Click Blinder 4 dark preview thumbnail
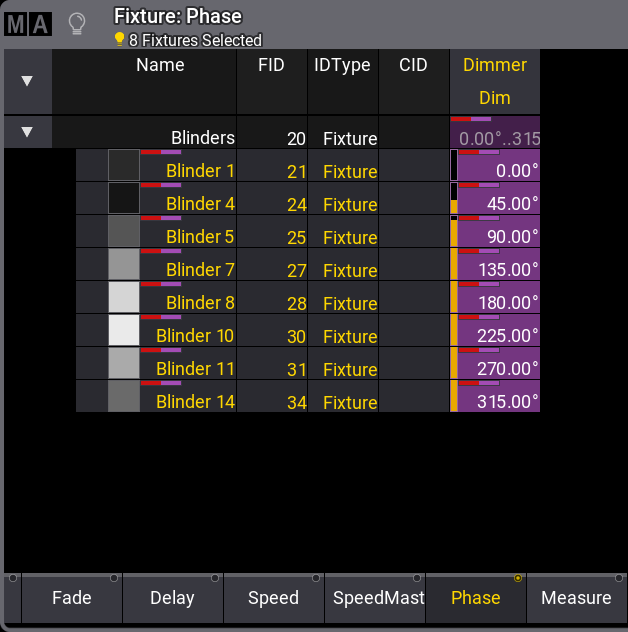628x632 pixels. [x=124, y=198]
